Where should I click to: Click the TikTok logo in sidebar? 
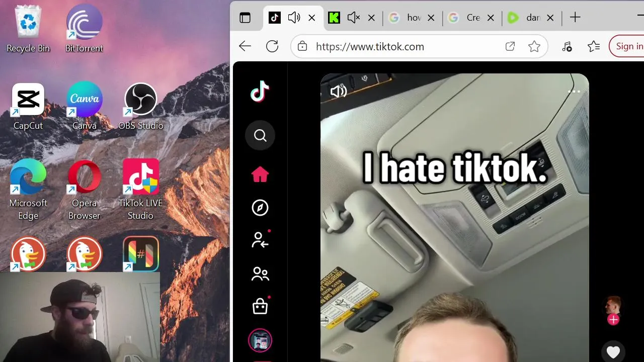pyautogui.click(x=260, y=92)
